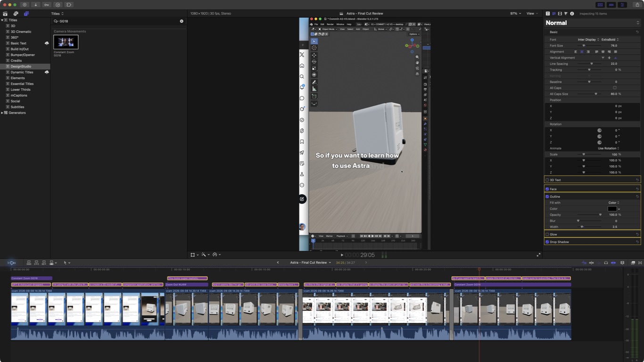Image resolution: width=644 pixels, height=362 pixels.
Task: Open the viewer View options menu
Action: pyautogui.click(x=533, y=14)
